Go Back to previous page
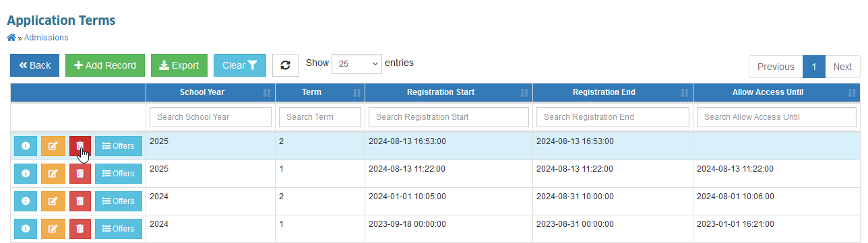Screen dimensions: 868x243 34,65
